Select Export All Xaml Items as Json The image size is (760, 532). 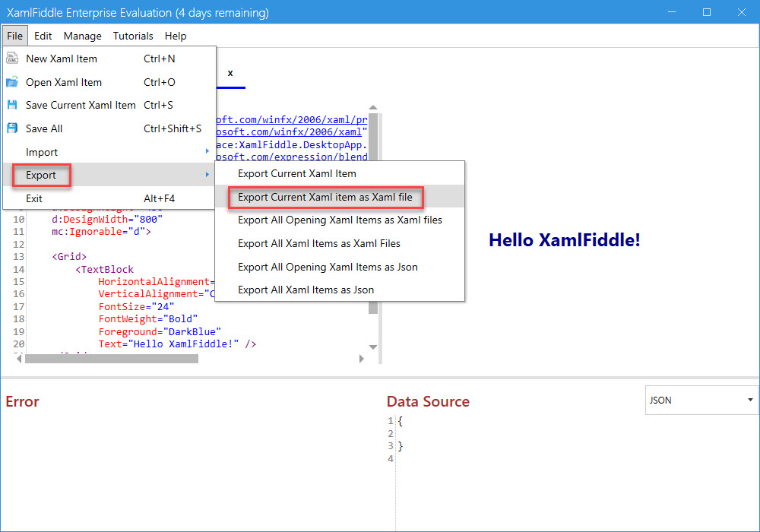339,290
